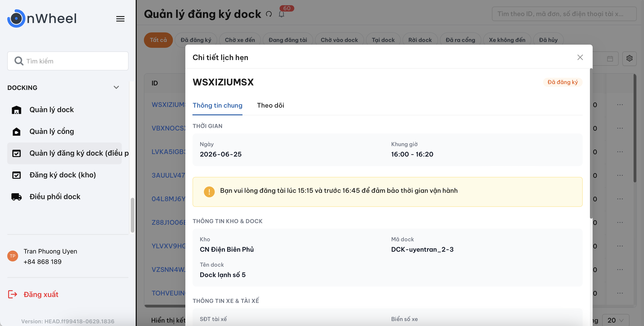644x326 pixels.
Task: Open row actions menu for WSXIZIUMSX
Action: [620, 105]
